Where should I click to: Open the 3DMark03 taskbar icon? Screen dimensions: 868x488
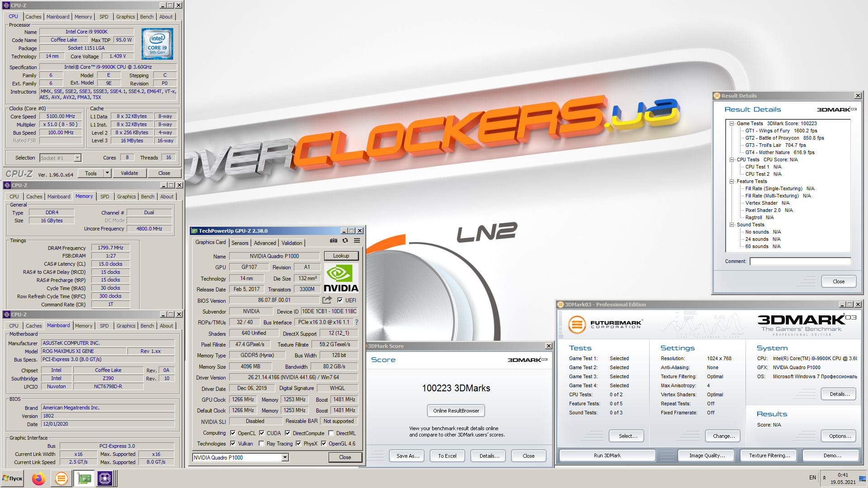[x=61, y=479]
